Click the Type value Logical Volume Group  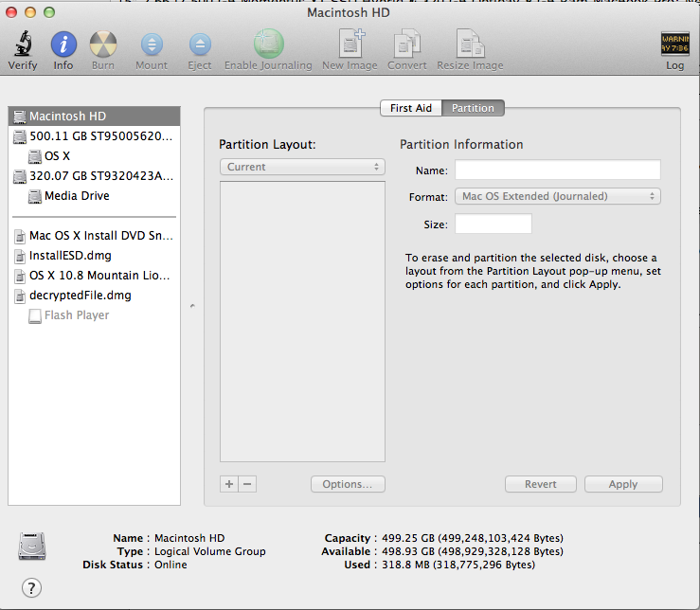click(210, 551)
